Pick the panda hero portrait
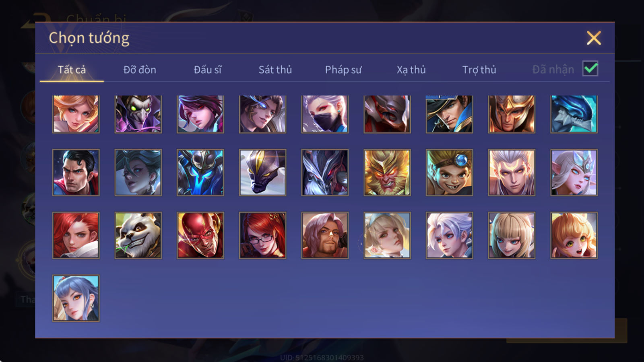 pos(138,235)
